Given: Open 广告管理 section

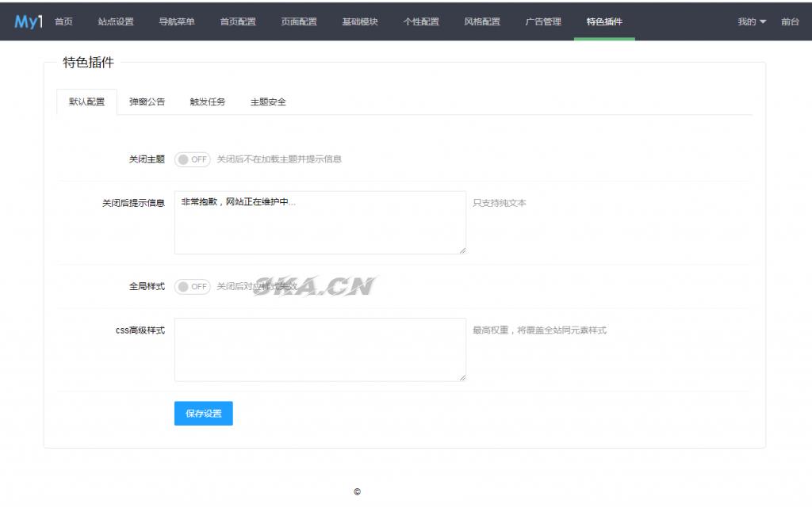Looking at the screenshot, I should (543, 21).
